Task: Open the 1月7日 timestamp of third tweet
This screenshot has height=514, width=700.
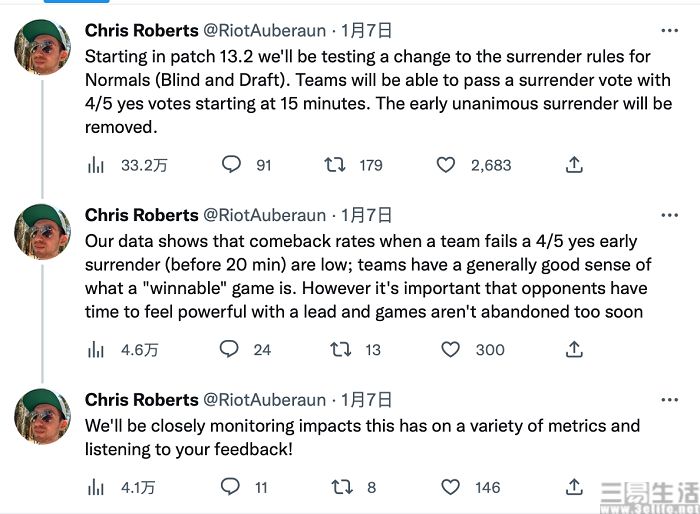Action: [x=367, y=400]
